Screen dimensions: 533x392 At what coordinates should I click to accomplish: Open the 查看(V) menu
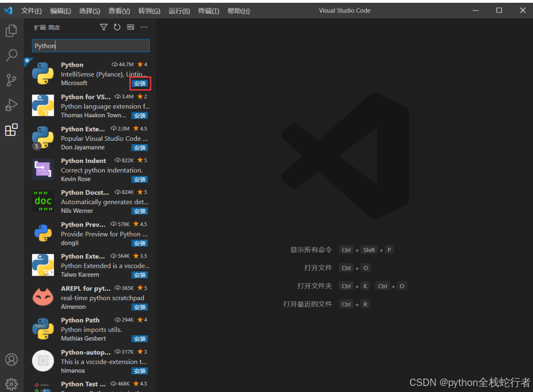pyautogui.click(x=119, y=11)
